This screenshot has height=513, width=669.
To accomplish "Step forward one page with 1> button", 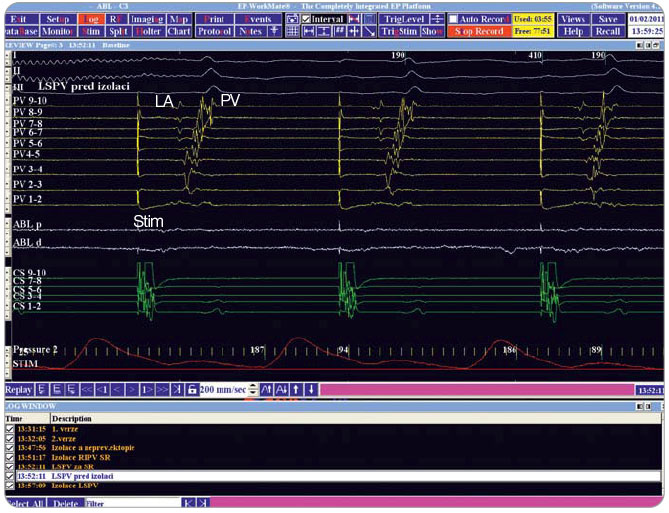I will click(x=147, y=389).
